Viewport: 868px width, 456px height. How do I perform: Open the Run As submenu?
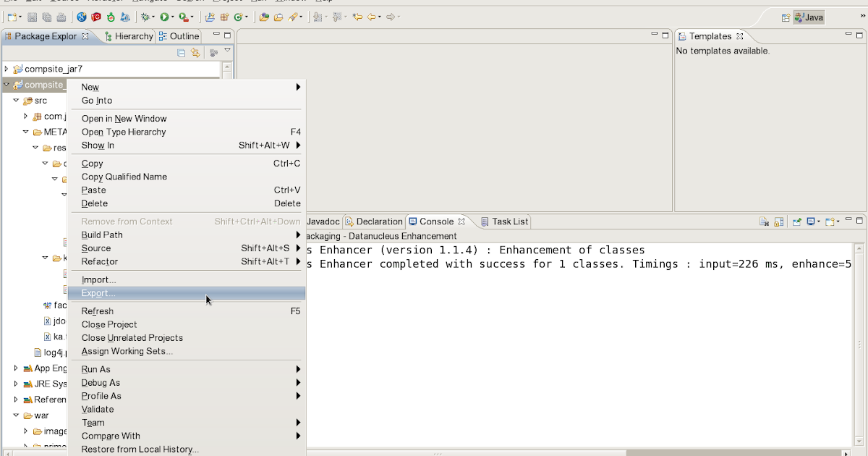click(187, 369)
